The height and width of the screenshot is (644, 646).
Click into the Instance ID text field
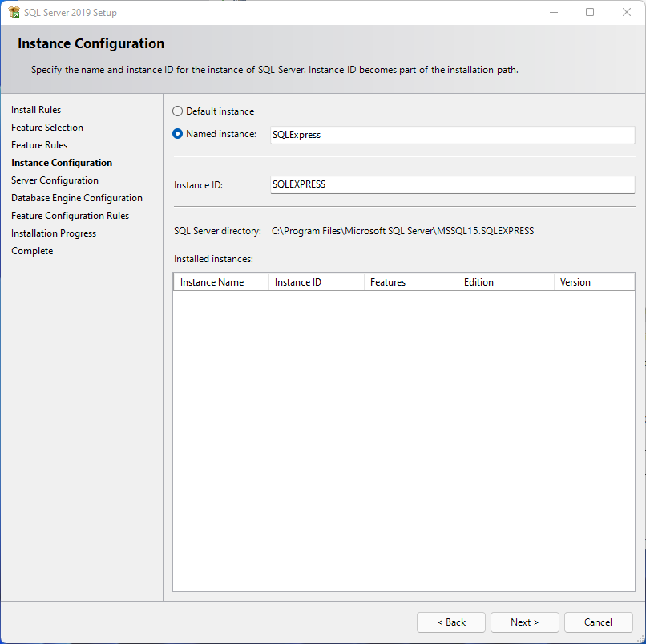click(452, 184)
